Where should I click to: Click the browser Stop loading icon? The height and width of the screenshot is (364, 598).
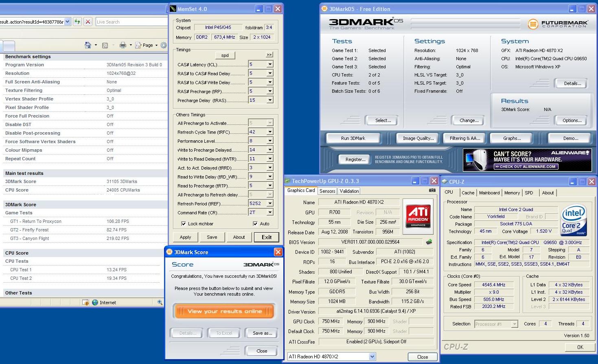(88, 22)
